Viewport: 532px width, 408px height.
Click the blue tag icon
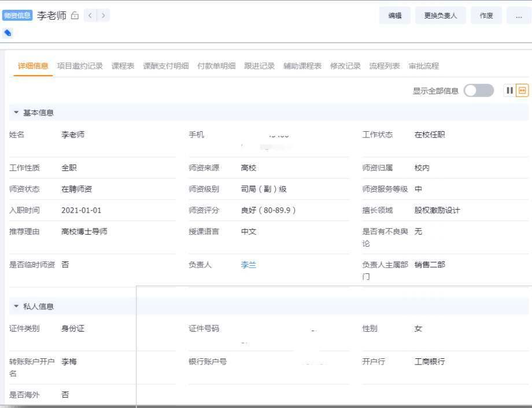point(8,33)
